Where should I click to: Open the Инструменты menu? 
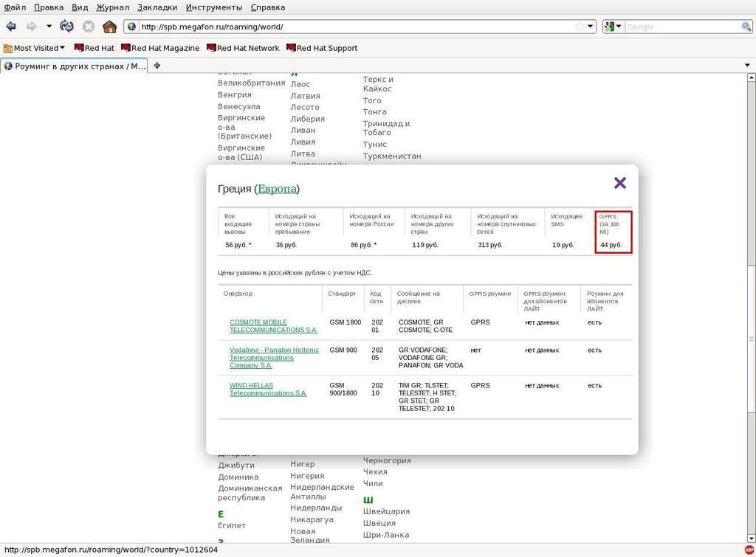point(213,7)
